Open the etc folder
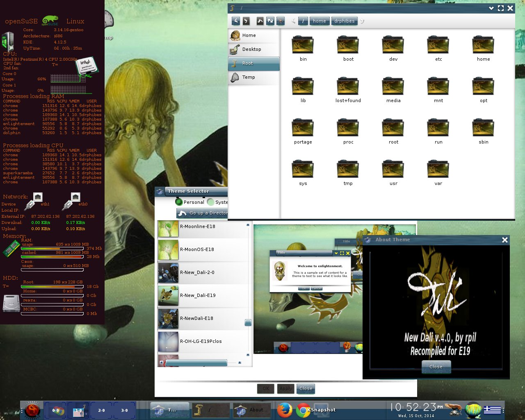This screenshot has height=420, width=525. coord(438,48)
